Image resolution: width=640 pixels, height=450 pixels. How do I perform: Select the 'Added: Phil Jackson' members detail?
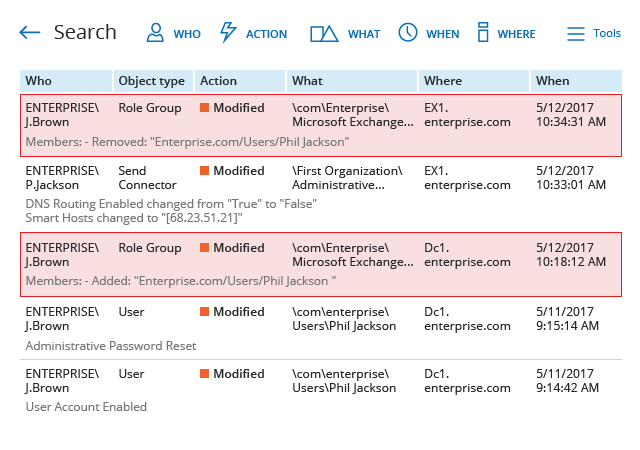coord(181,281)
